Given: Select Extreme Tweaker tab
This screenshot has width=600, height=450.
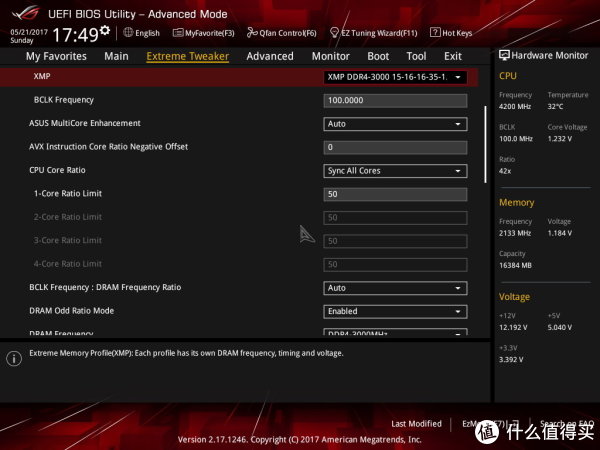Looking at the screenshot, I should click(x=188, y=56).
